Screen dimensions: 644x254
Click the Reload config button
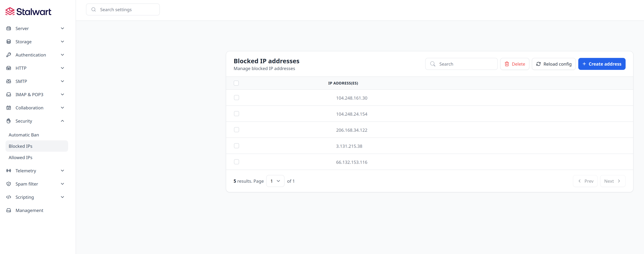(x=554, y=64)
